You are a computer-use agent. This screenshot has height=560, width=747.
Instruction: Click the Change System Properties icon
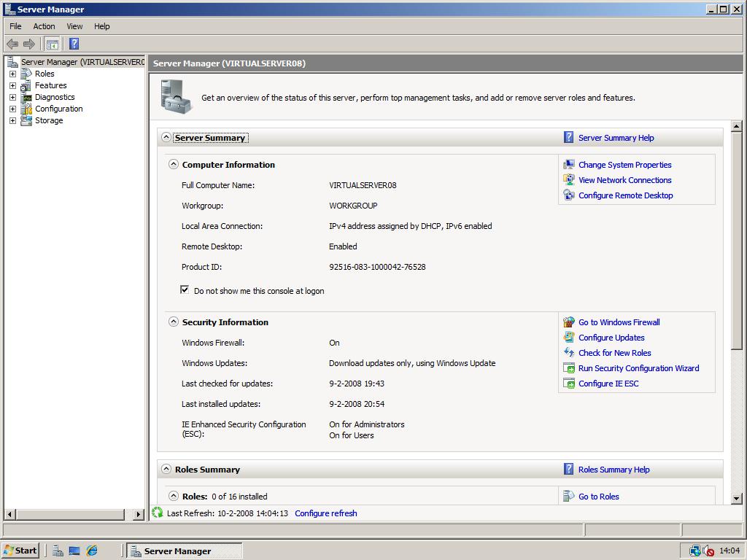[x=569, y=165]
